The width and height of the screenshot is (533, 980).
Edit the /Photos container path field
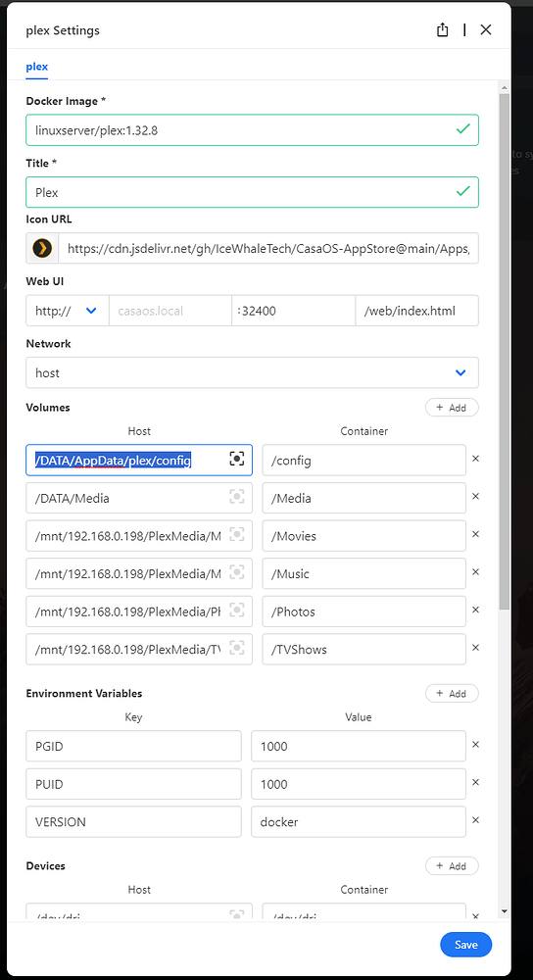[x=364, y=612]
